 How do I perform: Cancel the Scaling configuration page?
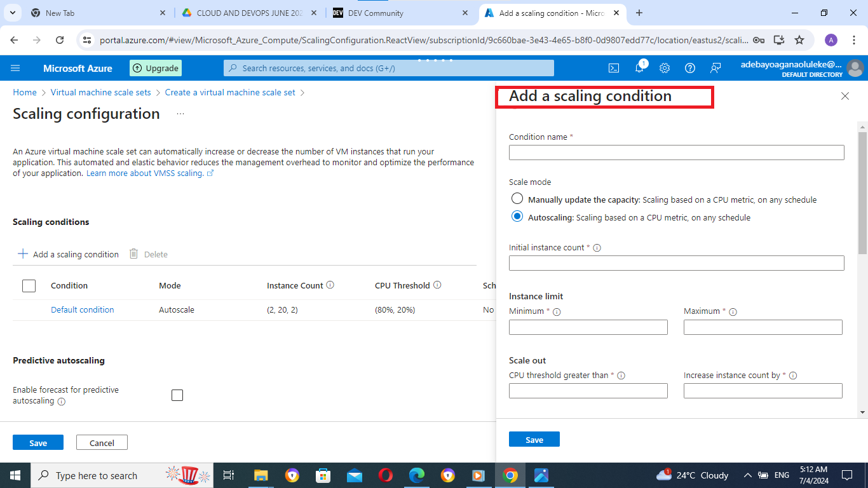[x=102, y=442]
